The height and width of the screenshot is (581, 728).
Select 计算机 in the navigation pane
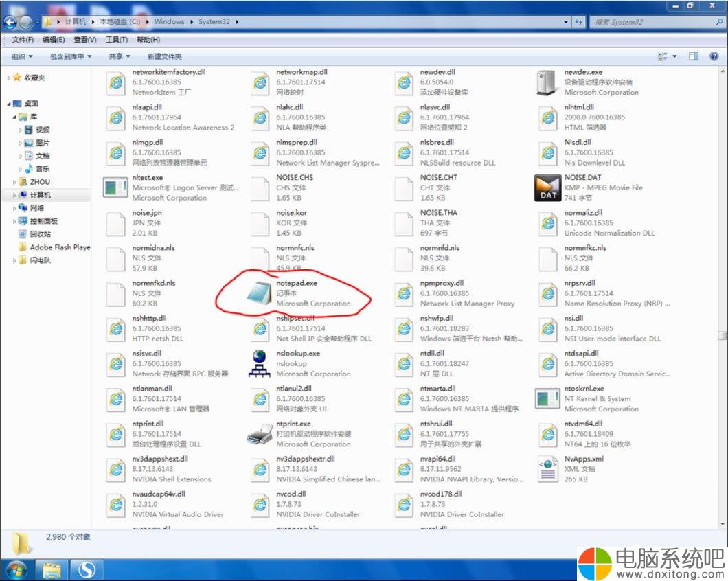[x=41, y=195]
